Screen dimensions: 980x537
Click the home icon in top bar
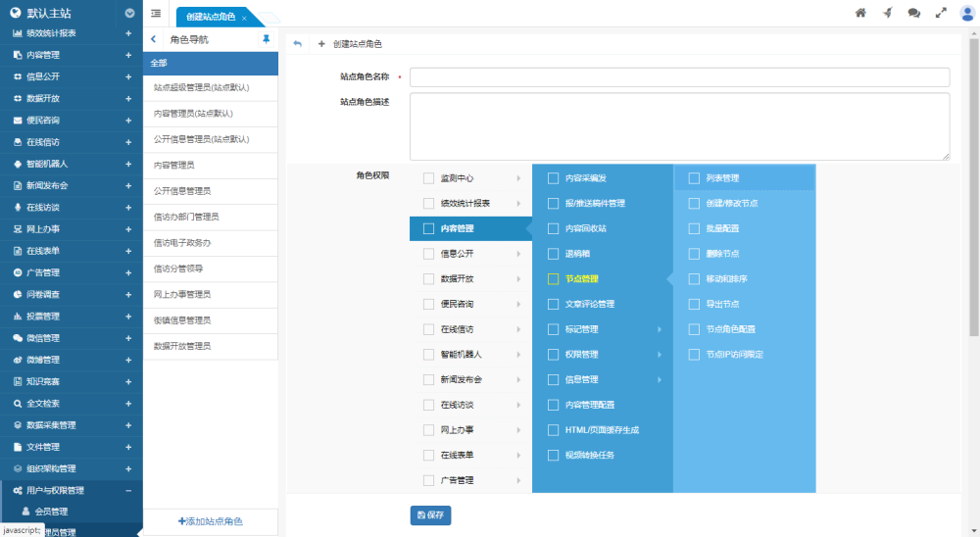(860, 13)
